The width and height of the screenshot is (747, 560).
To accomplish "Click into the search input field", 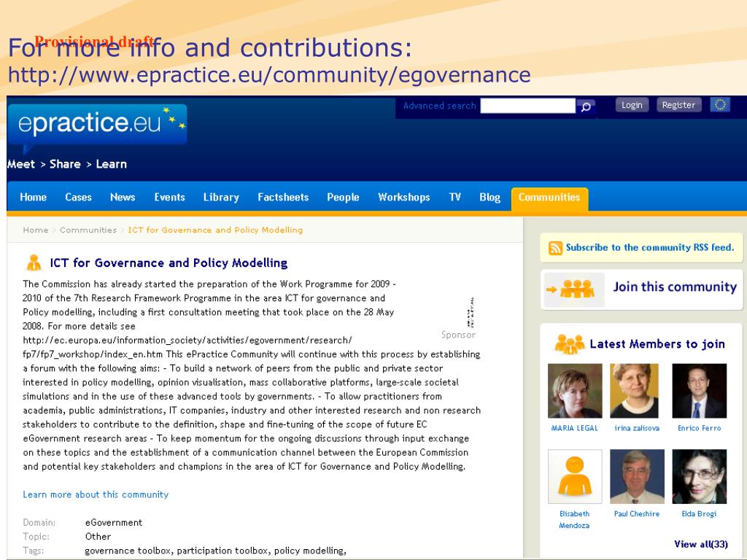I will click(x=528, y=106).
